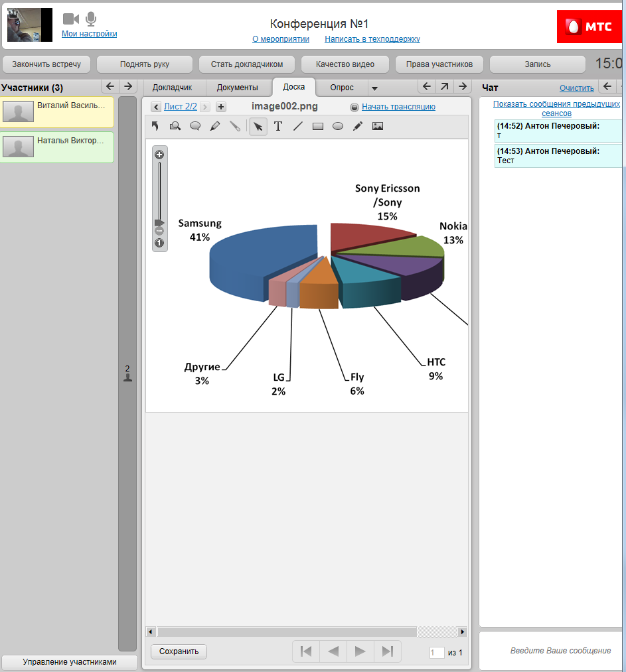Click the right arrow in participants header

pos(127,87)
